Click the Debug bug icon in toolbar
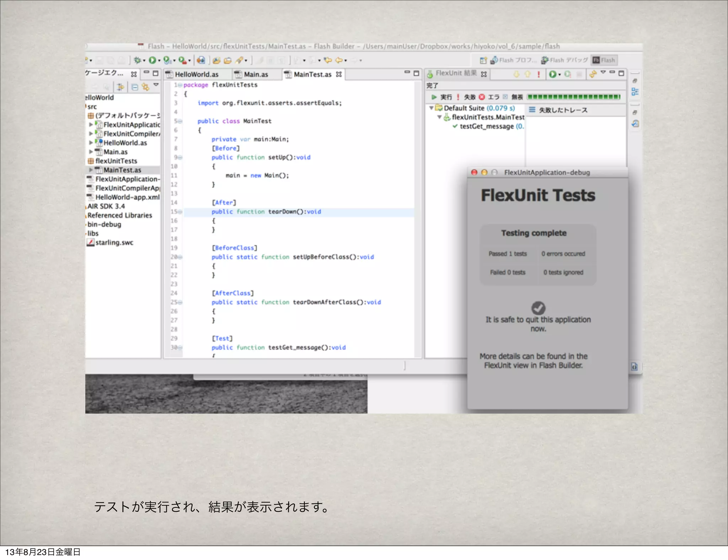This screenshot has width=728, height=560. [x=137, y=60]
